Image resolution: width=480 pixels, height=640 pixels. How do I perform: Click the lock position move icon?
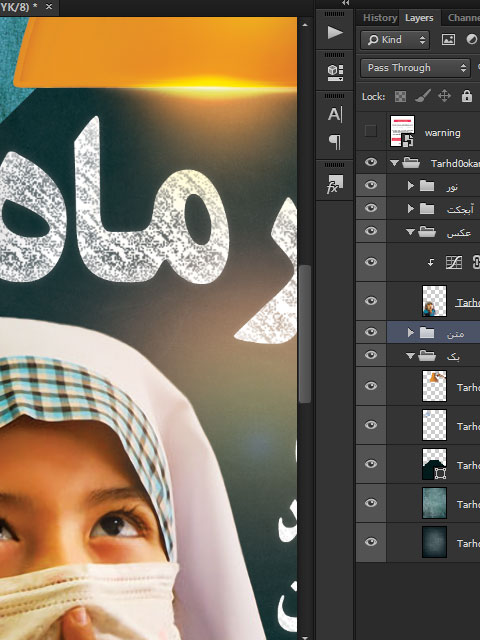444,96
